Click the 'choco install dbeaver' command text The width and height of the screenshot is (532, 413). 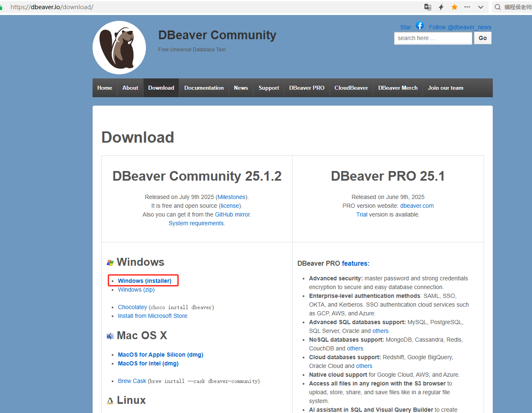[181, 307]
